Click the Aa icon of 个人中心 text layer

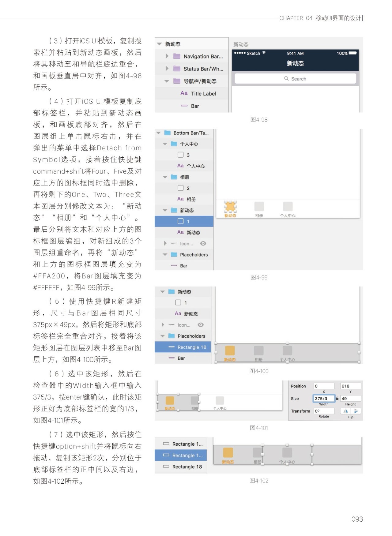point(180,166)
